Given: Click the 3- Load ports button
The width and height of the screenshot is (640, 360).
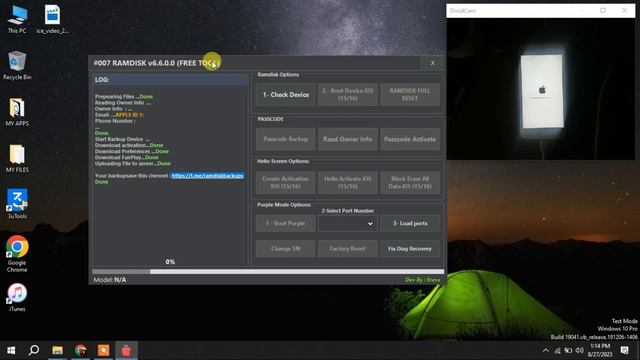Looking at the screenshot, I should point(410,224).
